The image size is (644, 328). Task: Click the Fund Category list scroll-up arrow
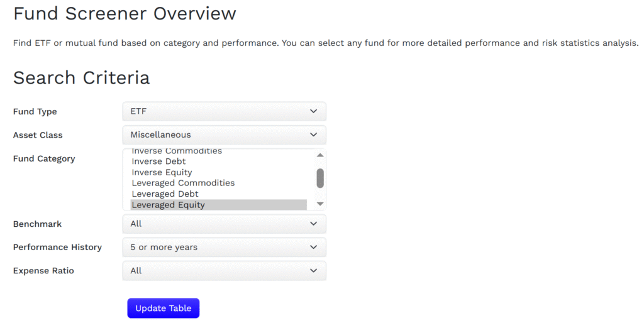point(320,155)
